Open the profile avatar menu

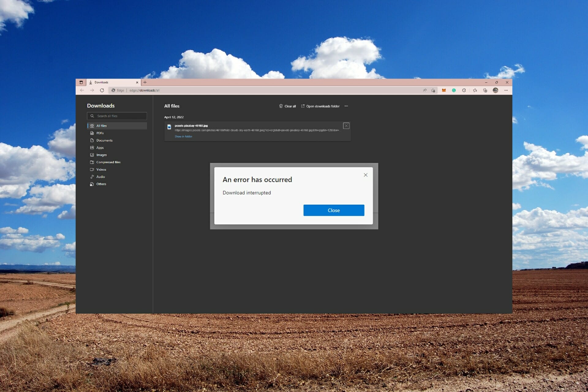click(x=496, y=90)
